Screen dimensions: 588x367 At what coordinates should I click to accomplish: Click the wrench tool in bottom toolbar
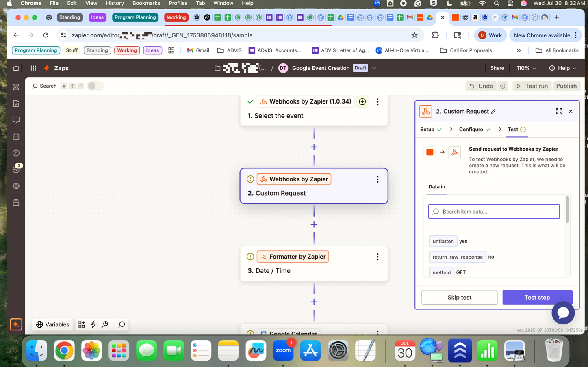pos(105,324)
